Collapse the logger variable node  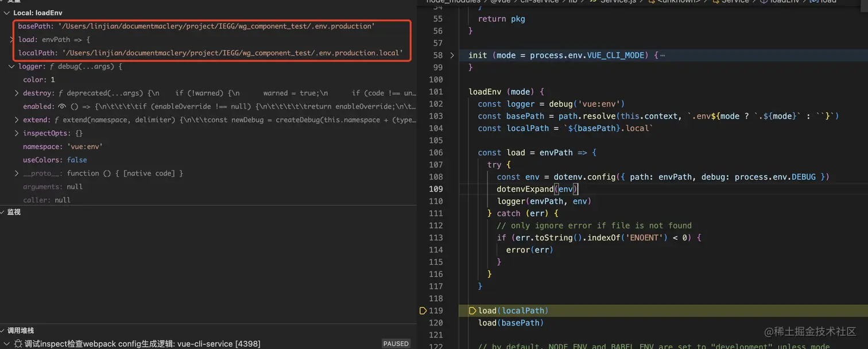[x=12, y=67]
